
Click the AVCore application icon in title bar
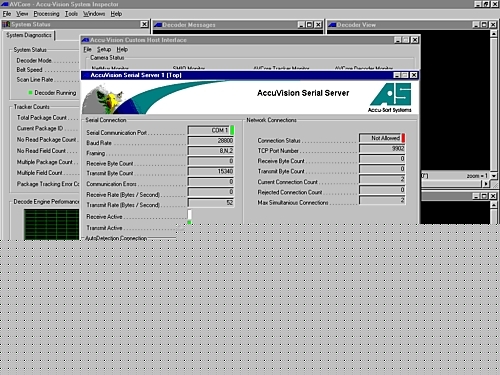point(4,4)
